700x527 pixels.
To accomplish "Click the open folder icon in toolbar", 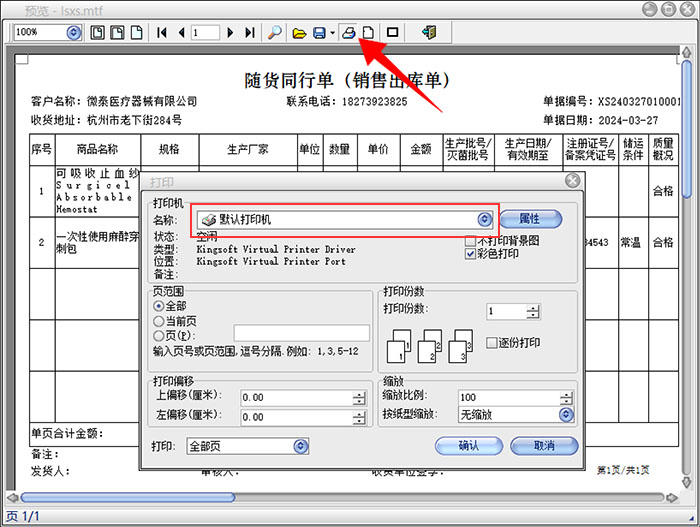I will coord(299,33).
